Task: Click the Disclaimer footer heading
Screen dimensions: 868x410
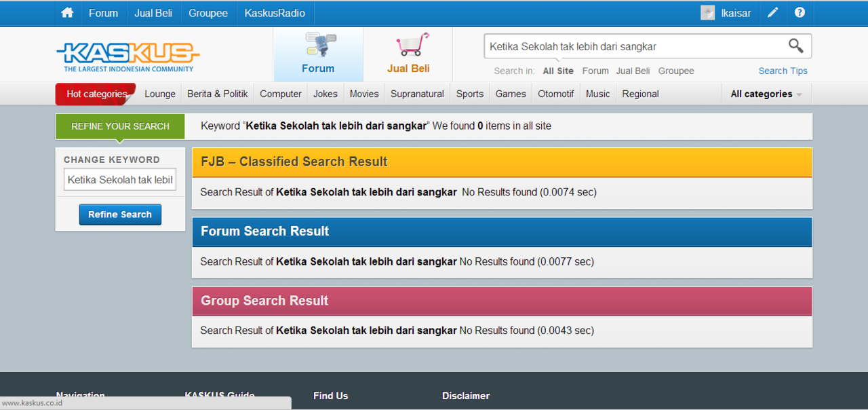Action: coord(466,396)
